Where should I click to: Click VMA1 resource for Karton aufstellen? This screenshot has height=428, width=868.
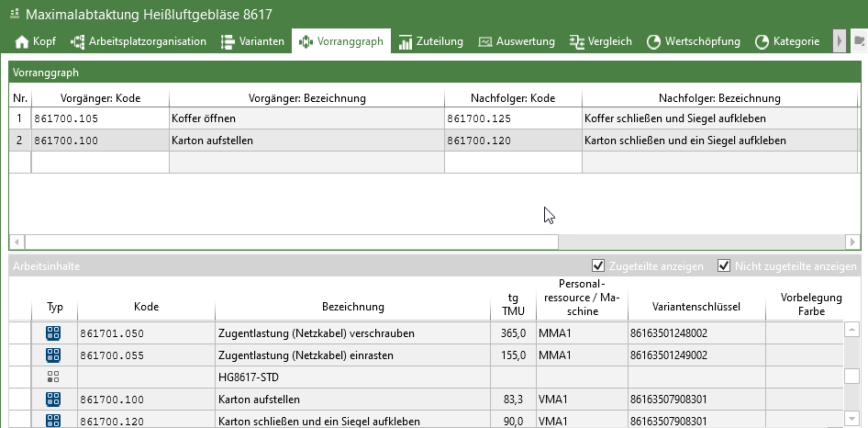point(582,400)
